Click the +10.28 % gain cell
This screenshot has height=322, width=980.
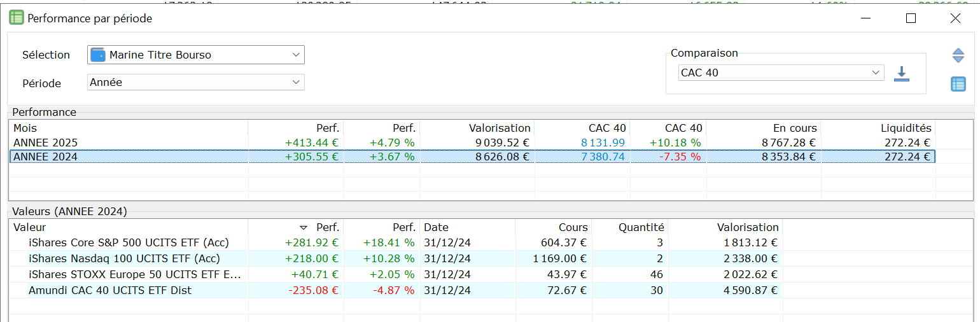(x=389, y=258)
